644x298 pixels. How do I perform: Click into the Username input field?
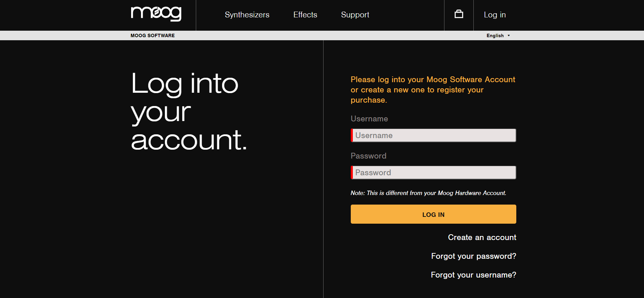click(434, 135)
